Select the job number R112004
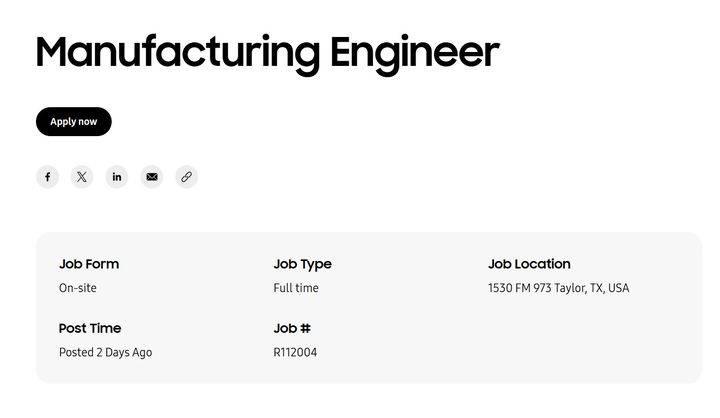Screen dimensions: 720x418 tap(295, 352)
